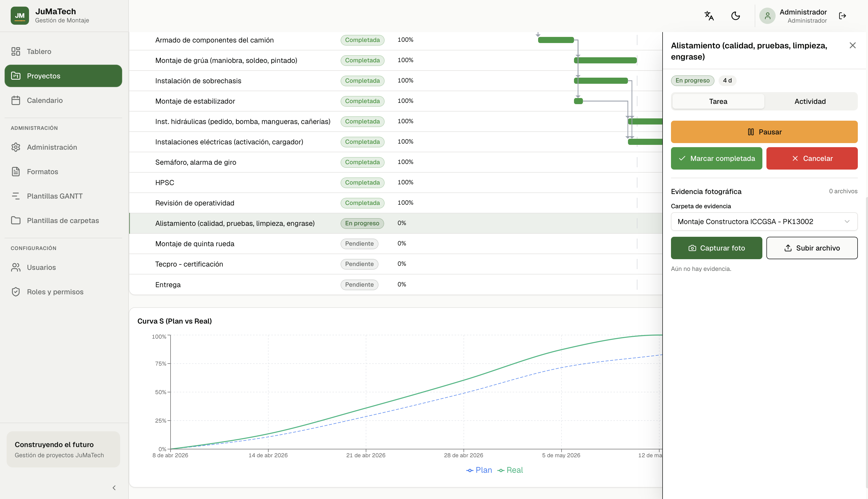
Task: Collapse the sidebar with the chevron
Action: [114, 488]
